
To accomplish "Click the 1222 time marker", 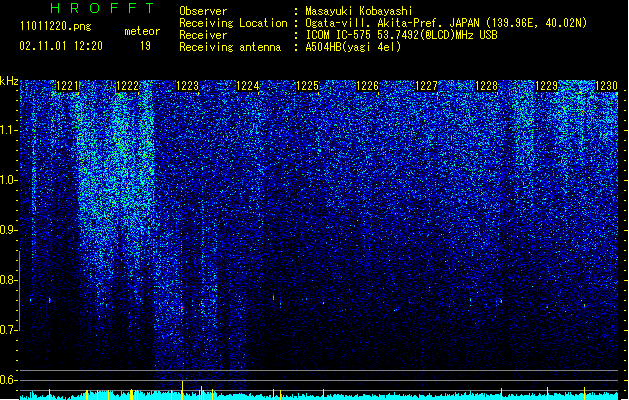I will click(127, 86).
